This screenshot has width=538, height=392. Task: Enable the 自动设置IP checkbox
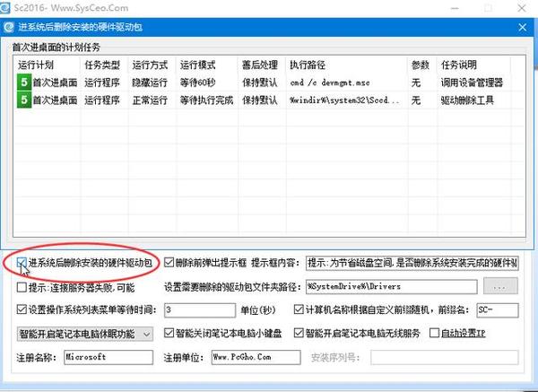[x=434, y=333]
